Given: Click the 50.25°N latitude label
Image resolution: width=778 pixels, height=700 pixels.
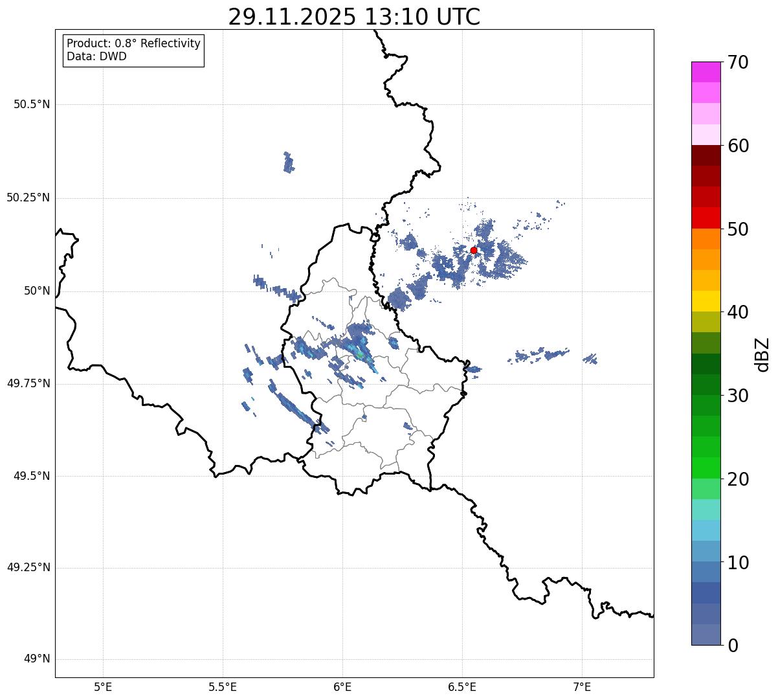Looking at the screenshot, I should (x=28, y=198).
